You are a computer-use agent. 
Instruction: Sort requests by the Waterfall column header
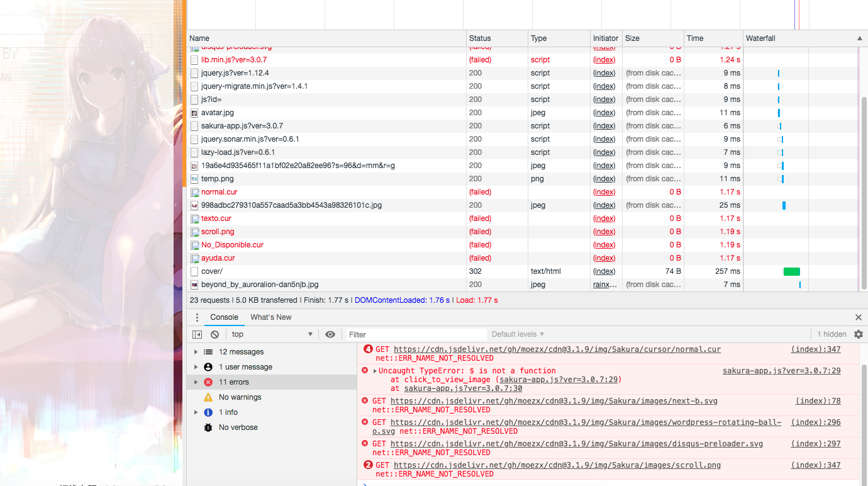point(799,38)
